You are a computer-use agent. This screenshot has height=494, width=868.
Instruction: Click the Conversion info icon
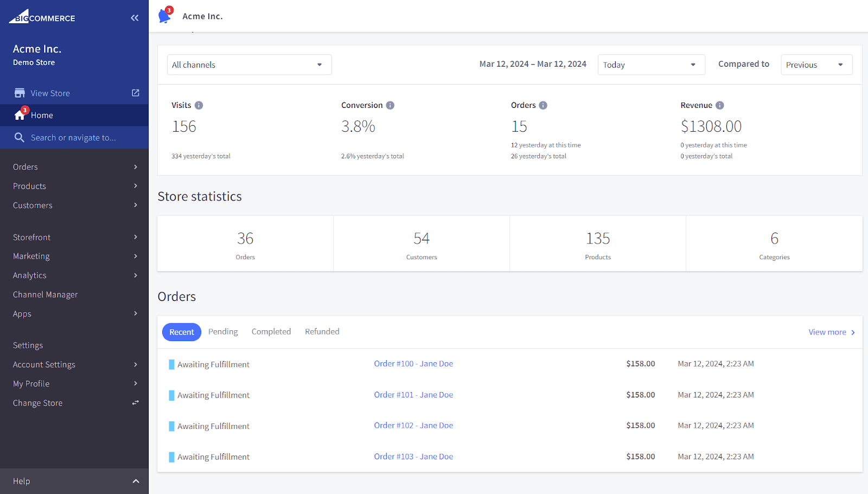click(x=391, y=105)
